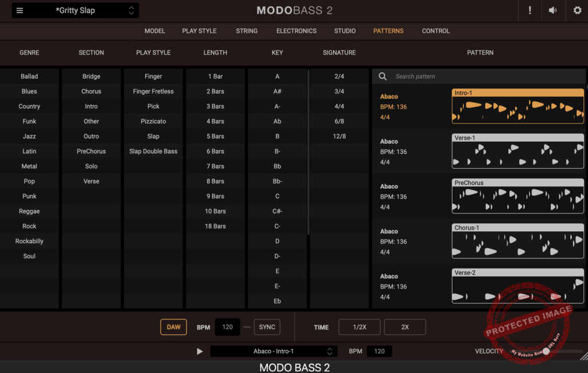Pick the Rockabilly genre
Screen dimensions: 588x373
(29, 242)
